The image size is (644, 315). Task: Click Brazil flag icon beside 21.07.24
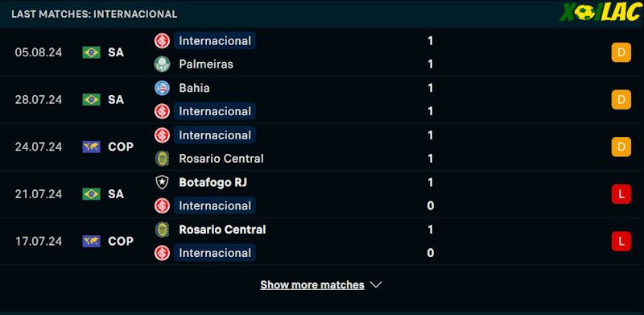pyautogui.click(x=91, y=193)
